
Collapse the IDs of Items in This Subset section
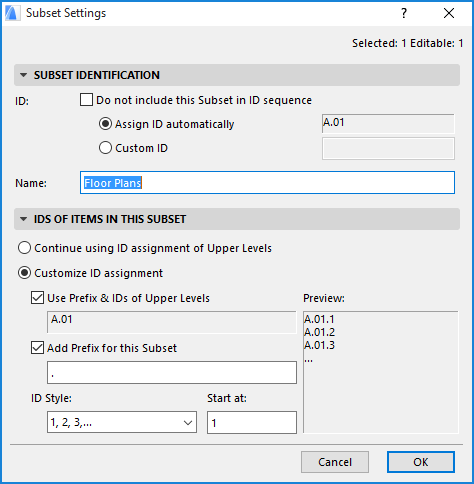24,219
